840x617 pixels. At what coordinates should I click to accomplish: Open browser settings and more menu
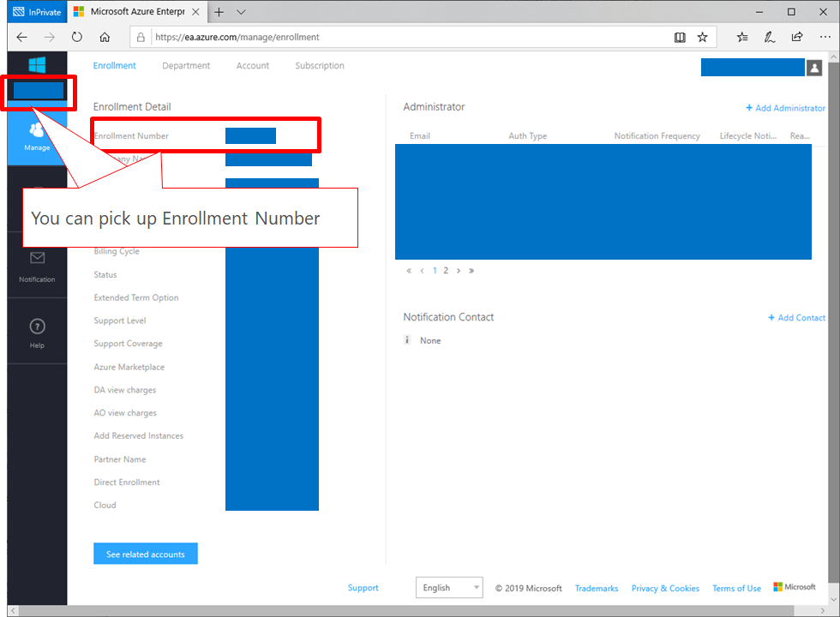tap(825, 37)
